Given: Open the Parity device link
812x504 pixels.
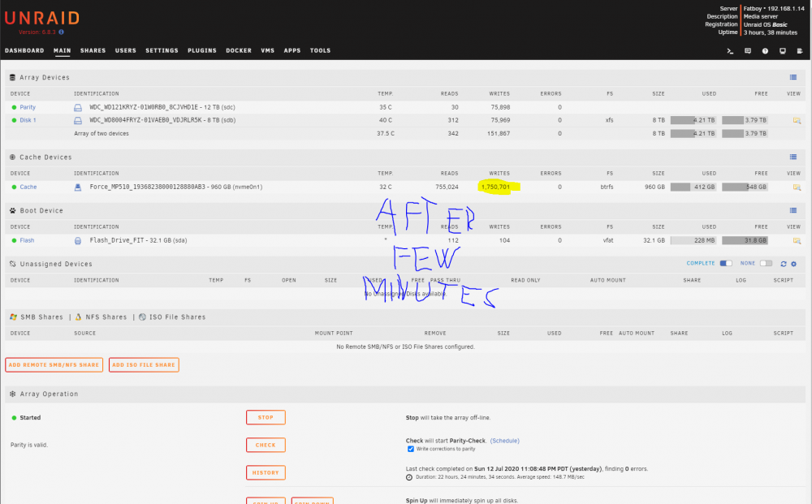Looking at the screenshot, I should (x=28, y=107).
